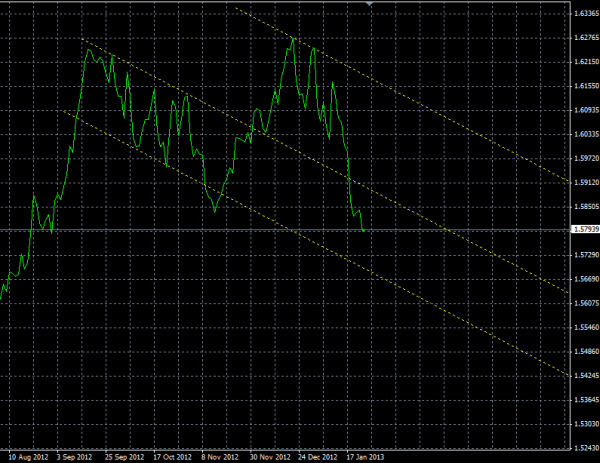600x463 pixels.
Task: Select price label 1.60335
Action: pos(587,134)
